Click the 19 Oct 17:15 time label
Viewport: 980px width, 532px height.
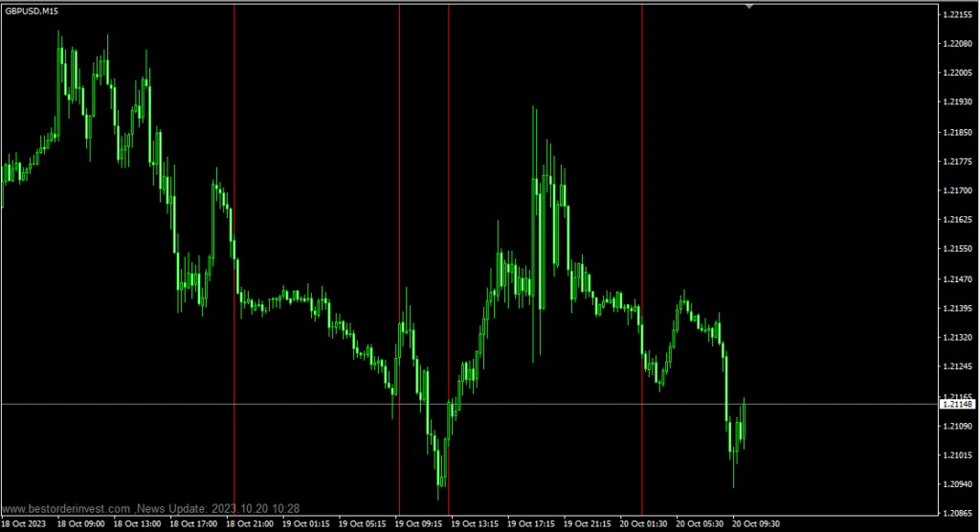[x=530, y=524]
